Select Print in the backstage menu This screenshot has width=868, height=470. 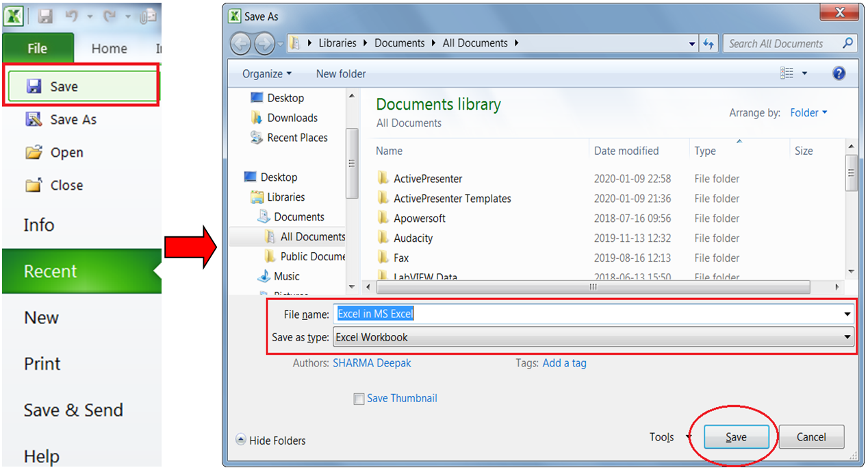point(42,364)
